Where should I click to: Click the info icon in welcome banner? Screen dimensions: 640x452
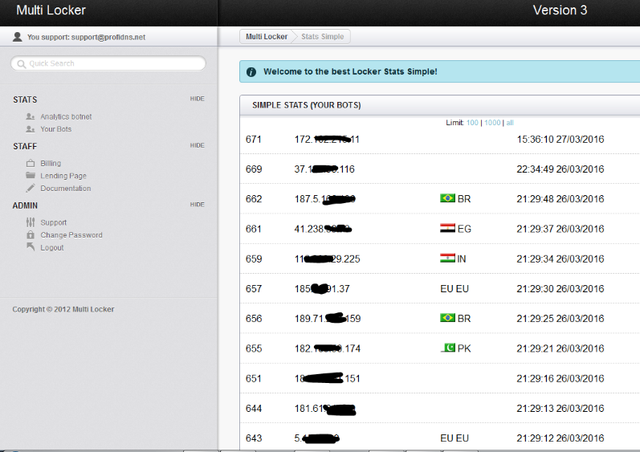point(251,72)
